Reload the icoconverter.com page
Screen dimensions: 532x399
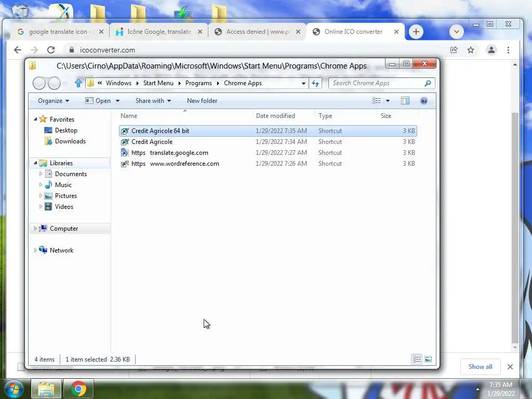[51, 50]
